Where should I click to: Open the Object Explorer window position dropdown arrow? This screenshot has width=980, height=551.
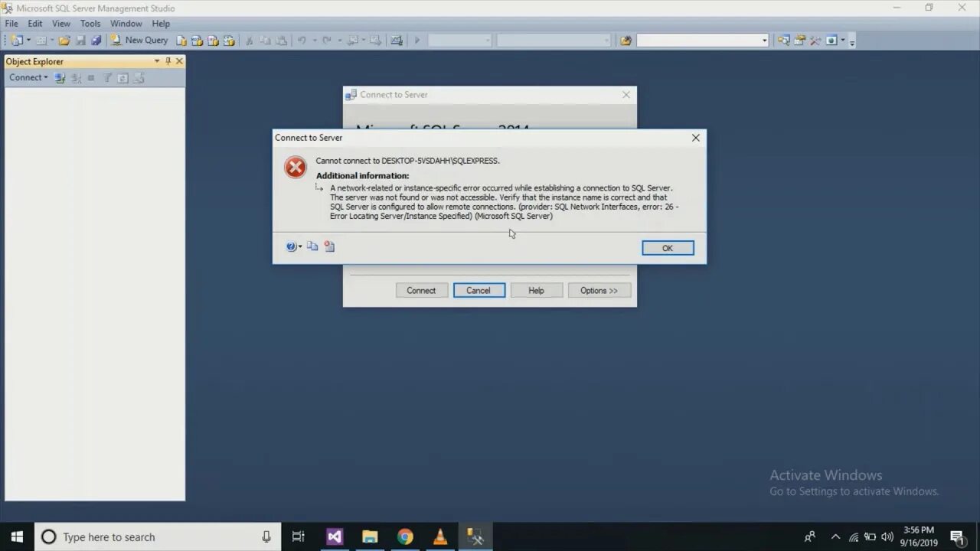coord(157,61)
